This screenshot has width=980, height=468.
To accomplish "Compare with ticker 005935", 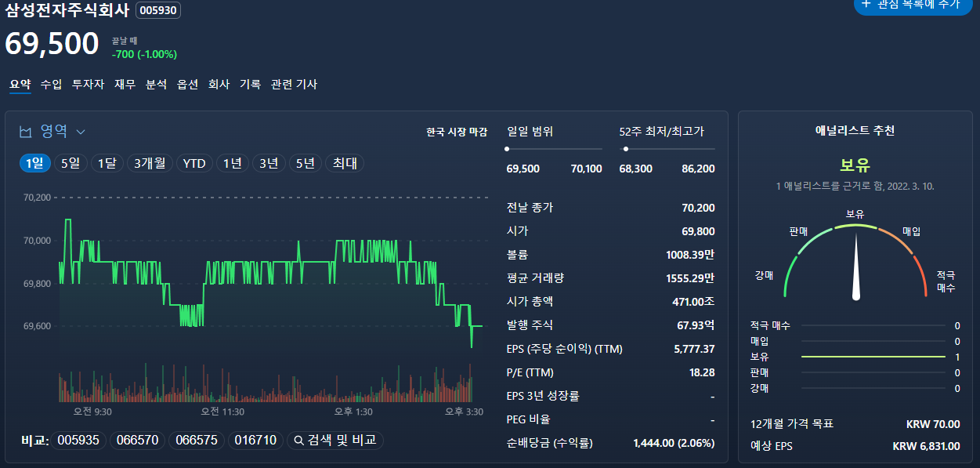I will tap(78, 441).
